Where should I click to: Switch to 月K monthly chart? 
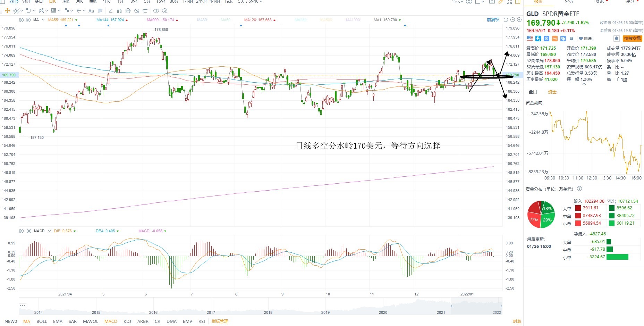tap(79, 2)
